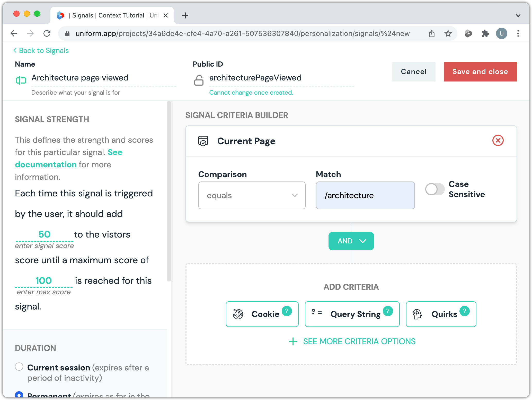Bookmark this page with the star icon
532x400 pixels.
[x=448, y=34]
